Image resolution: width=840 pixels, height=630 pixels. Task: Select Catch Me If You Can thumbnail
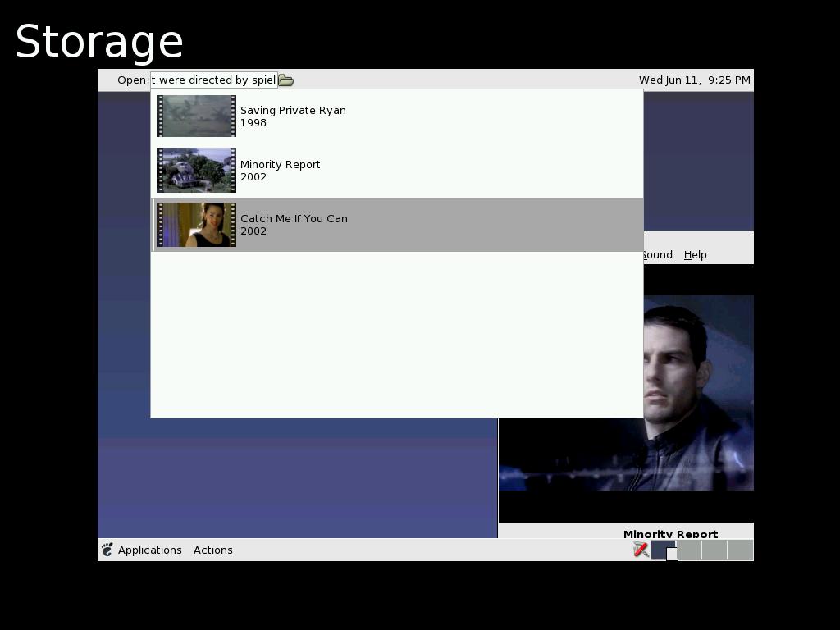(x=197, y=224)
